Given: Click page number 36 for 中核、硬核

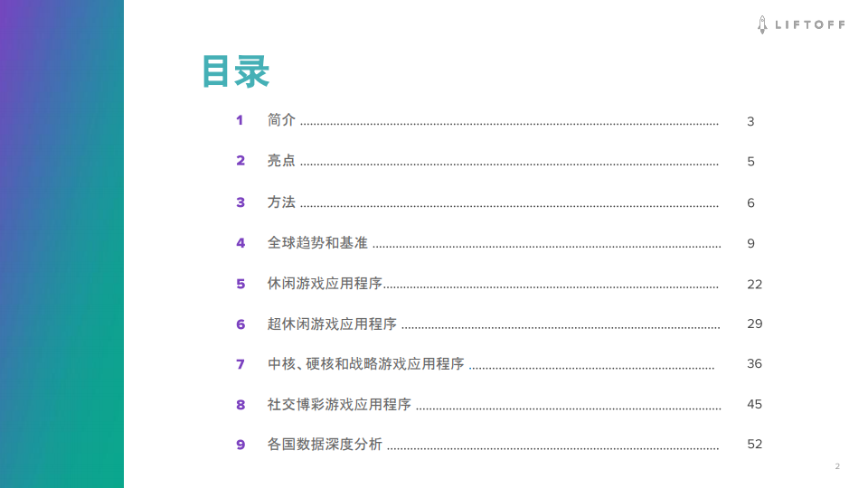Looking at the screenshot, I should coord(754,363).
